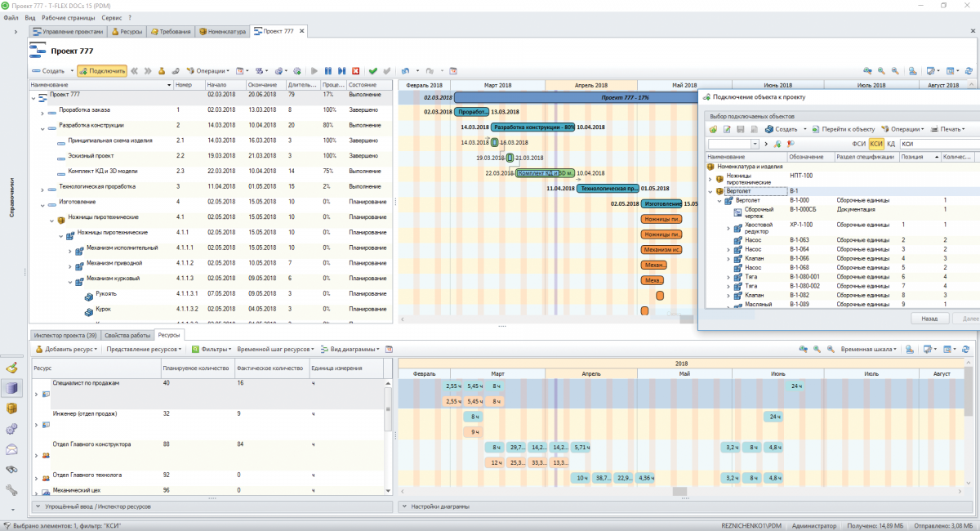Click the zoom in magnifier above Gantt chart
The image size is (980, 531).
pyautogui.click(x=881, y=71)
